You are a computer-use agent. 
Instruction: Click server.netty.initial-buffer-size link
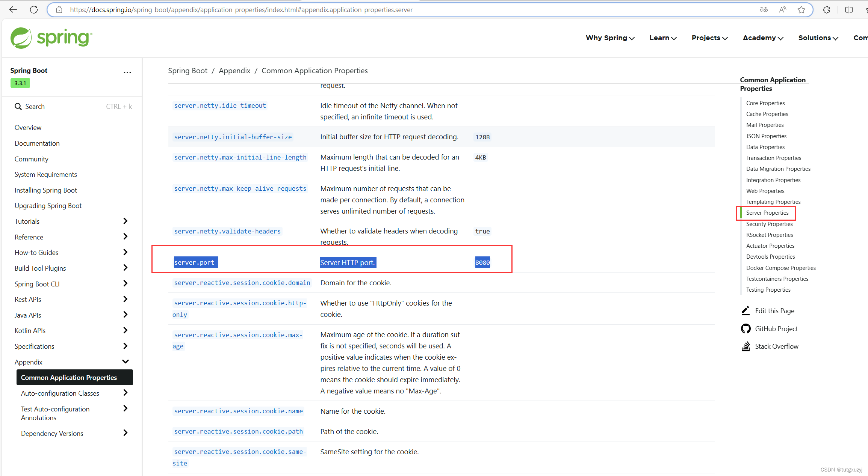(233, 137)
